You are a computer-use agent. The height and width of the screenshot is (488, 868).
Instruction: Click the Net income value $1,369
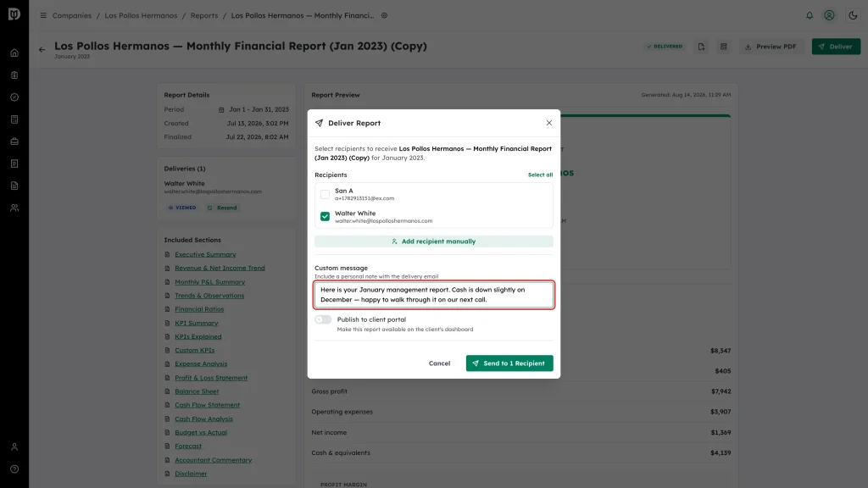721,433
